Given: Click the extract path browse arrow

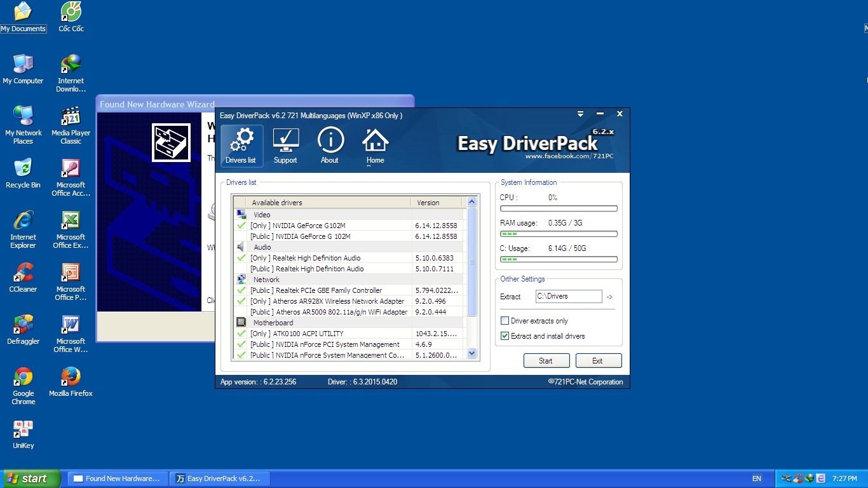Looking at the screenshot, I should click(609, 297).
